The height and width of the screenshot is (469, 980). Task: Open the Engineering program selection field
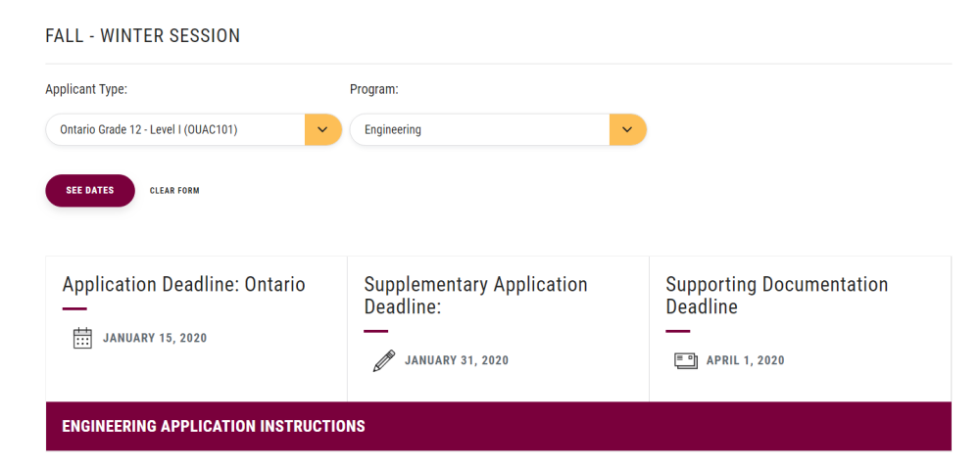click(x=480, y=130)
